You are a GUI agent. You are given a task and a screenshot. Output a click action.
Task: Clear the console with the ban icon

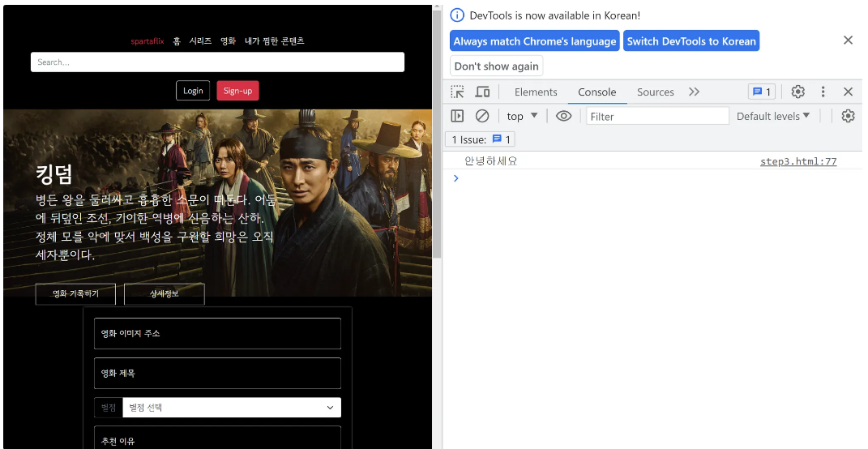482,116
